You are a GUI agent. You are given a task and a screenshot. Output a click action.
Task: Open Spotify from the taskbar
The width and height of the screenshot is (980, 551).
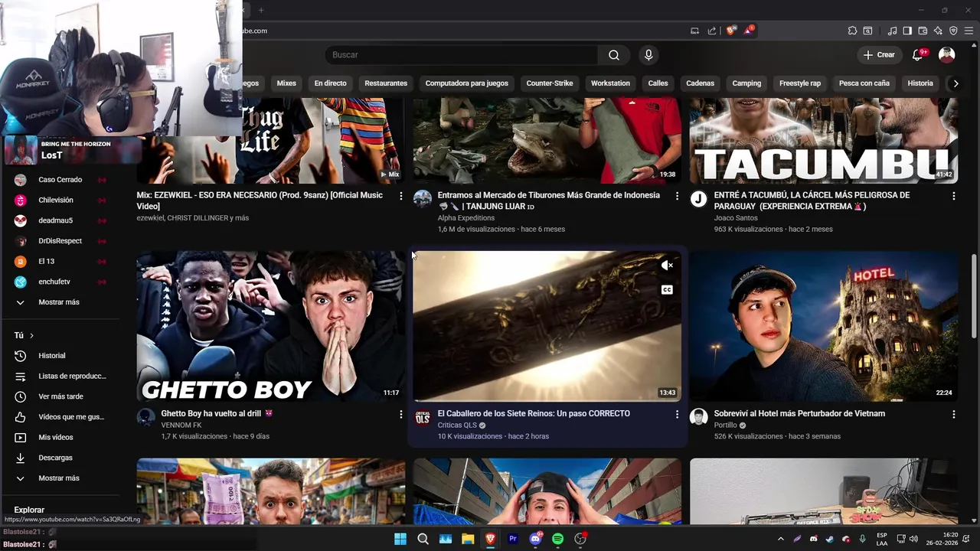coord(557,539)
